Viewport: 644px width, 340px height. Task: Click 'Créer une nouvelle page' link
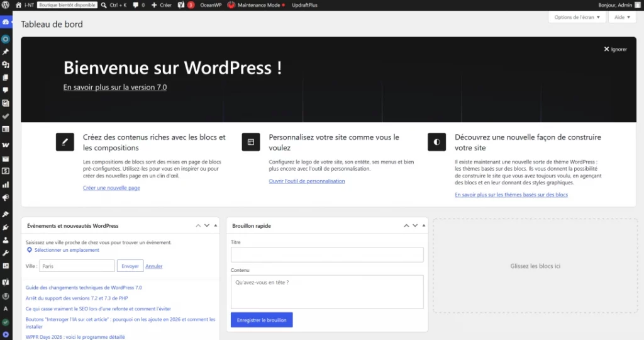tap(111, 188)
